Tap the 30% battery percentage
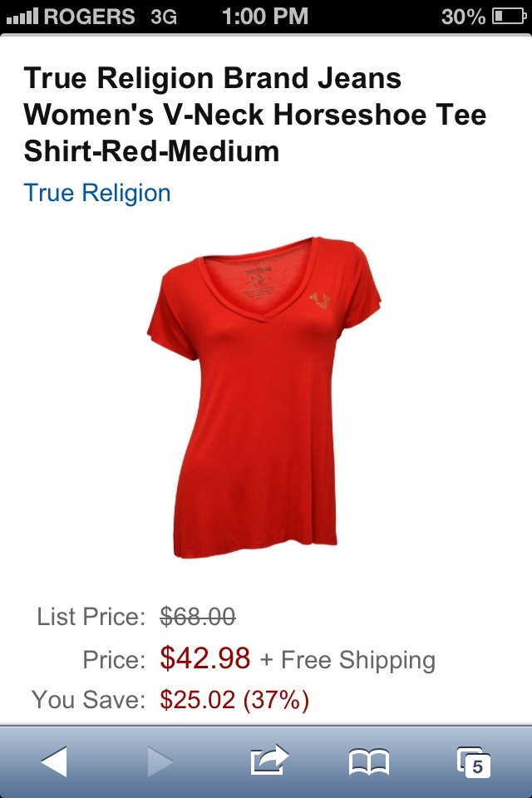 click(x=463, y=17)
